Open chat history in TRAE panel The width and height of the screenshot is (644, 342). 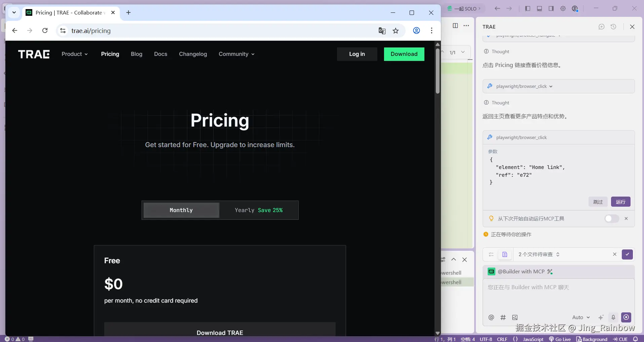pyautogui.click(x=613, y=27)
